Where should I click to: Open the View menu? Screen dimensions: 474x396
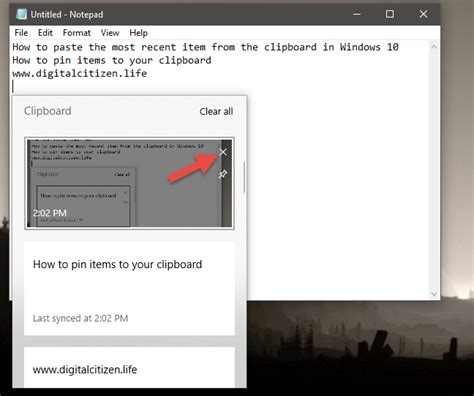[x=110, y=33]
